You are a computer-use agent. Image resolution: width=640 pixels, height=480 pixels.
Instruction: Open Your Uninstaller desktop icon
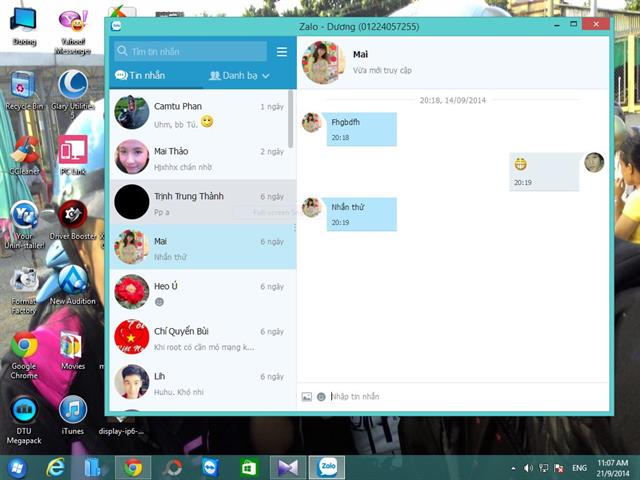coord(24,225)
